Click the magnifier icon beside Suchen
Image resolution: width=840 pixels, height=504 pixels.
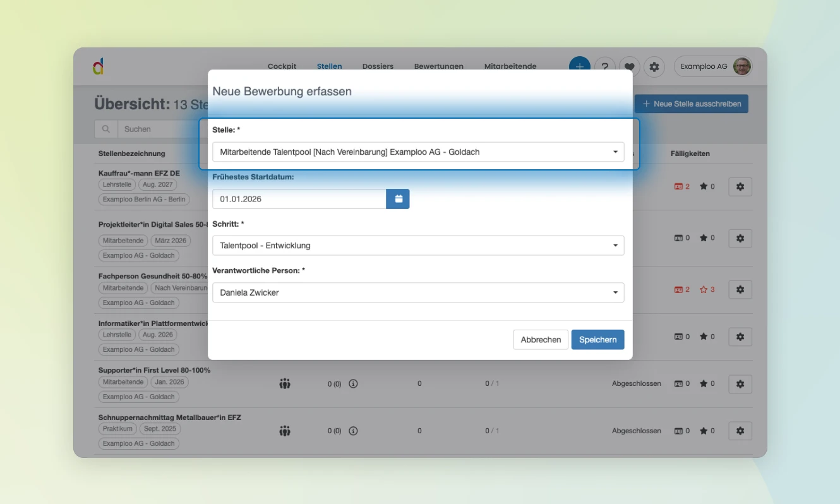106,129
